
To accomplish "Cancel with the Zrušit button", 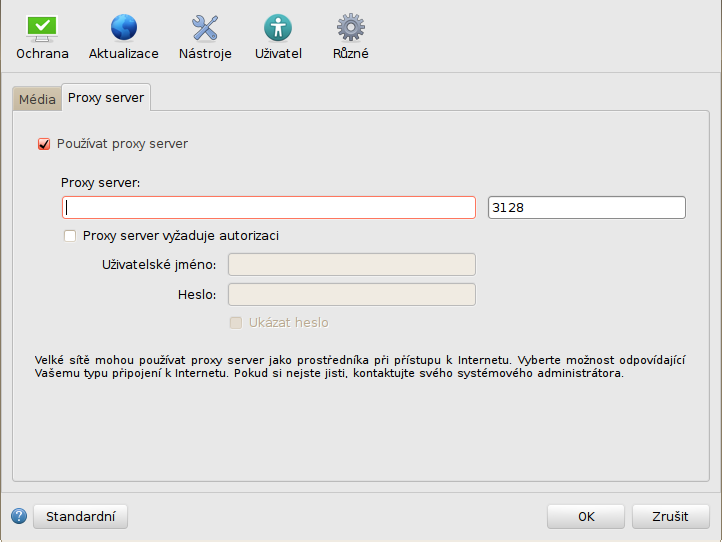I will click(x=670, y=517).
